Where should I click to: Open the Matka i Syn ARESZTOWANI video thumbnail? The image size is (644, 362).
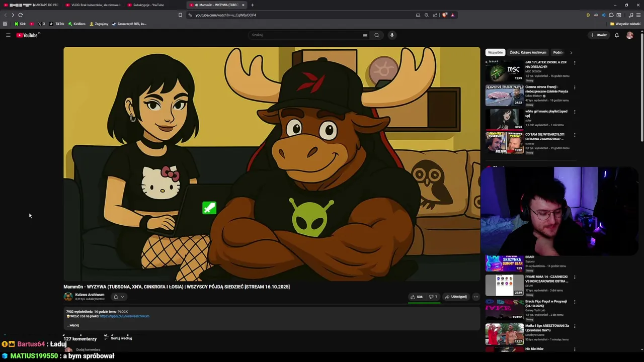504,334
